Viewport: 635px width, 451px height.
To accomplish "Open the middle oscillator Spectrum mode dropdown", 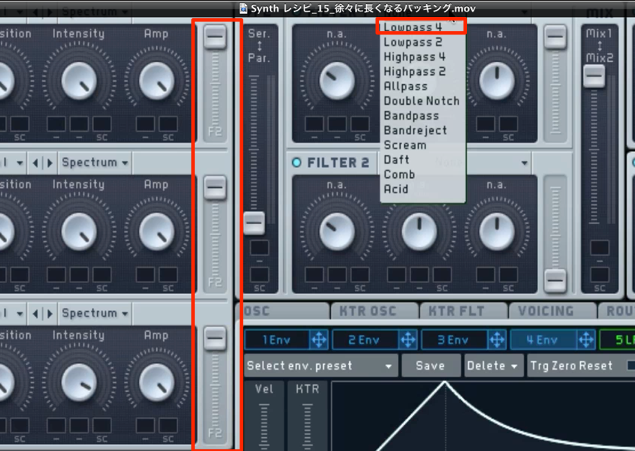I will (95, 163).
